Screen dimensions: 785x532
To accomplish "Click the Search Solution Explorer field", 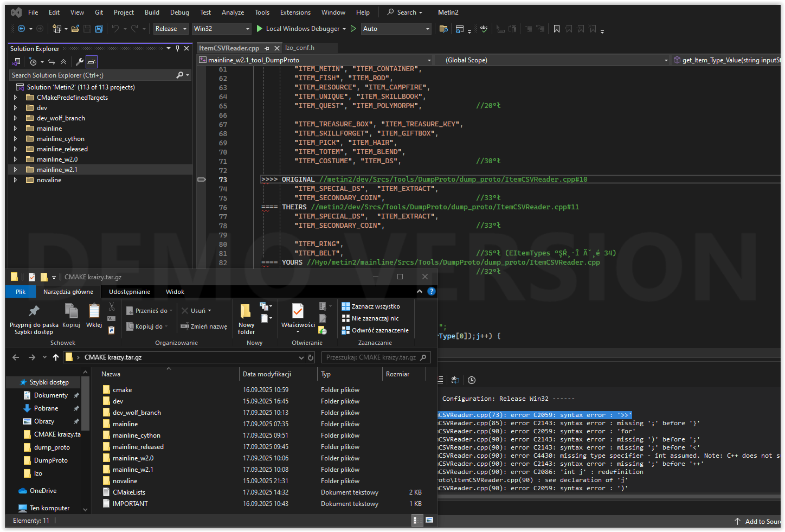I will 92,75.
